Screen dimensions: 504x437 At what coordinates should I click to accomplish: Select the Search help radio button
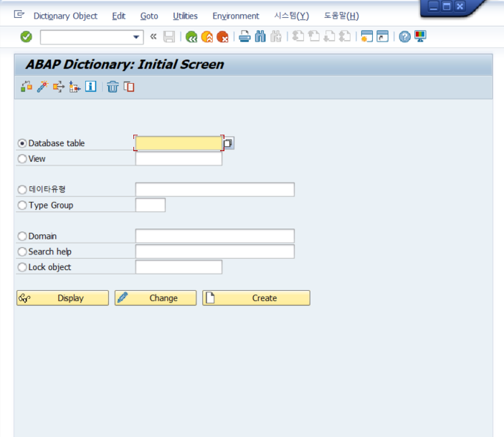[22, 251]
